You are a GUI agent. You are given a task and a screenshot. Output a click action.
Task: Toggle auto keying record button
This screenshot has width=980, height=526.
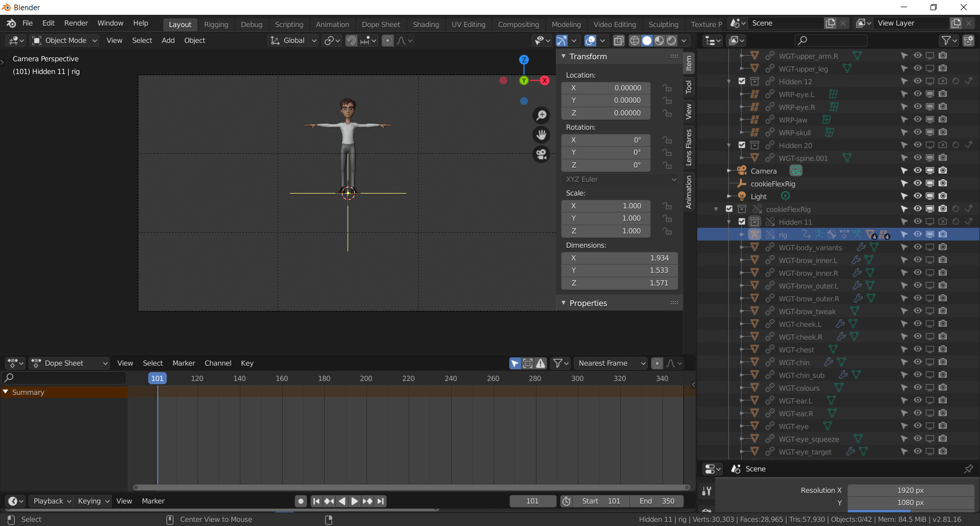301,501
